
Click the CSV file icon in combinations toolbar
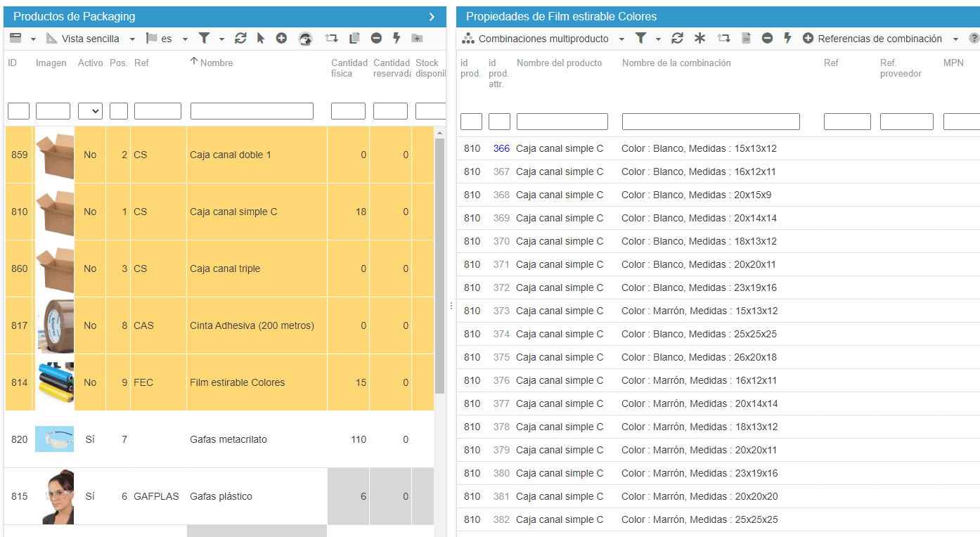click(747, 39)
